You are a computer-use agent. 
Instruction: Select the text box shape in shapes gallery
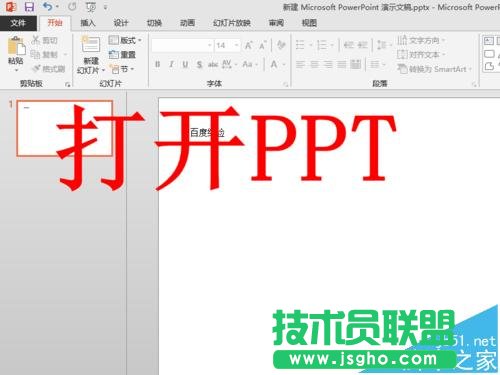pyautogui.click(x=489, y=41)
